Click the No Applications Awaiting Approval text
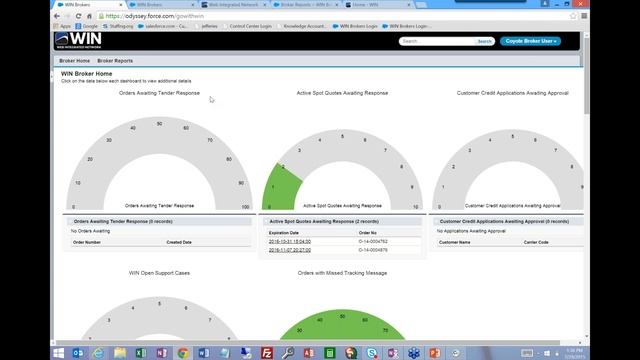 [x=471, y=231]
